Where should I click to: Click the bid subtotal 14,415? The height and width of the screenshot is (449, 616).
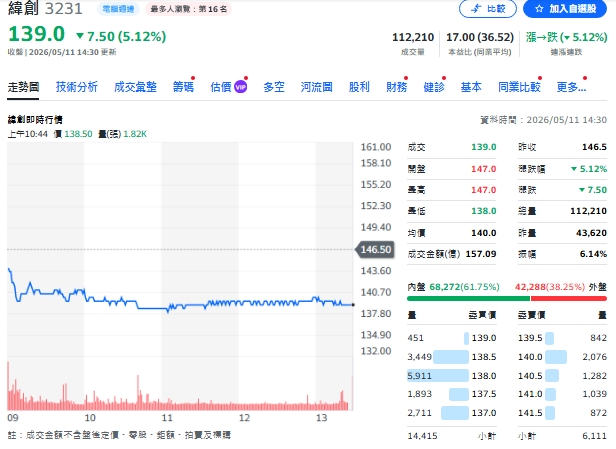(x=422, y=436)
